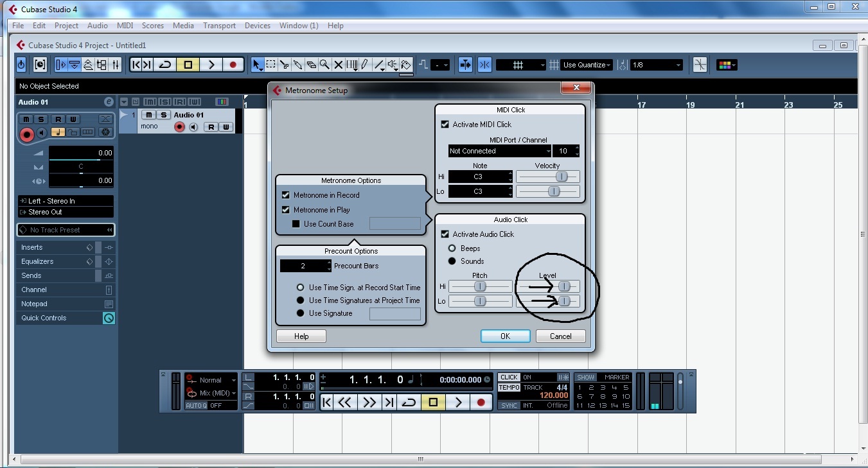Select the Mute (X) tool

tap(339, 64)
